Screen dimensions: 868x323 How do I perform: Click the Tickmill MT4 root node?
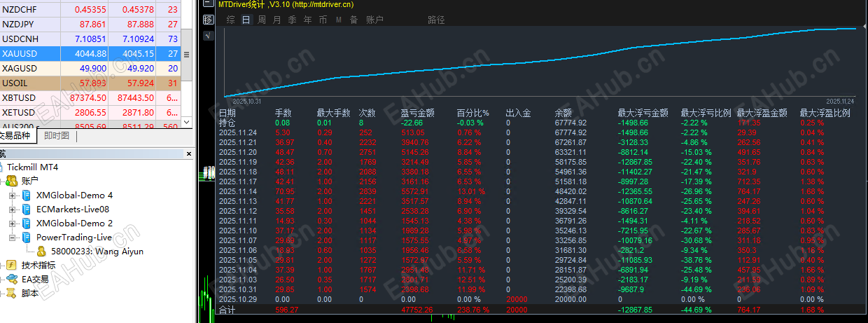tap(32, 167)
